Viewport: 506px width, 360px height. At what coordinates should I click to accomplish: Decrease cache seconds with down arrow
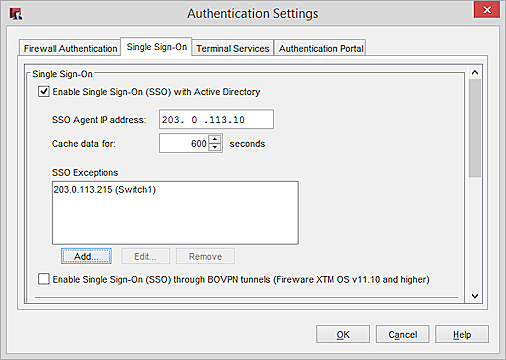215,147
